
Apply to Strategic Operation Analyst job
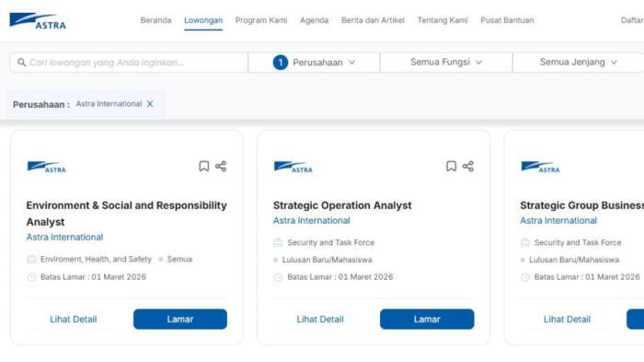427,320
